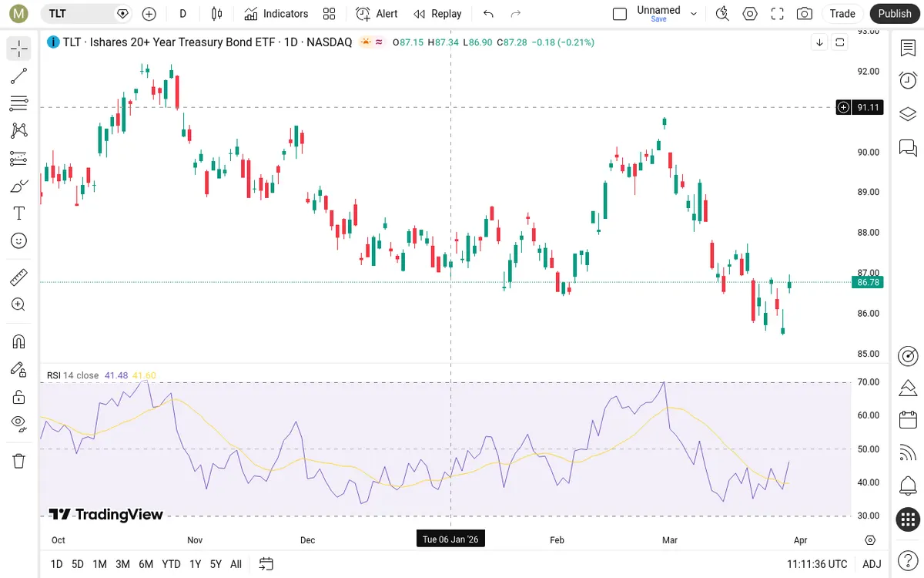Open the patterns drawing tools
Screen dimensions: 924x578
pyautogui.click(x=19, y=130)
